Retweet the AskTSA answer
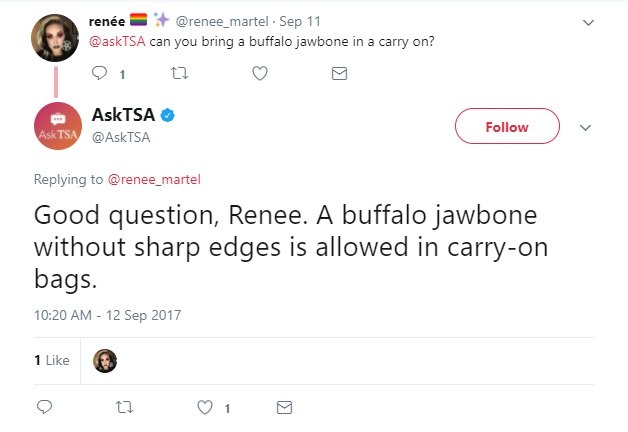 [124, 408]
